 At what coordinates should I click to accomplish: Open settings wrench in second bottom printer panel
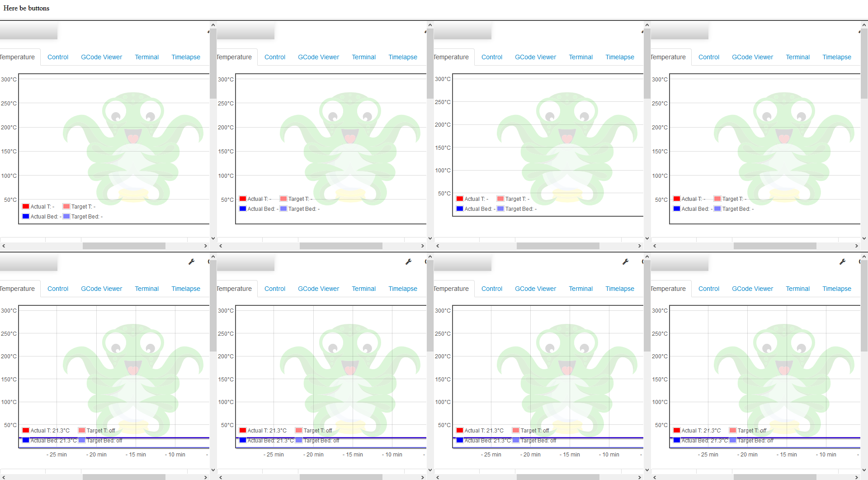pyautogui.click(x=409, y=261)
